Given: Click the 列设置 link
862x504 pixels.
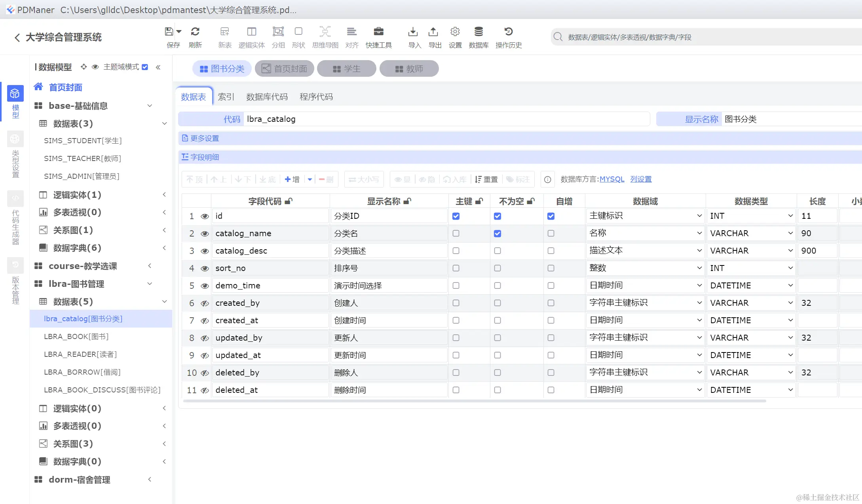Looking at the screenshot, I should [641, 179].
